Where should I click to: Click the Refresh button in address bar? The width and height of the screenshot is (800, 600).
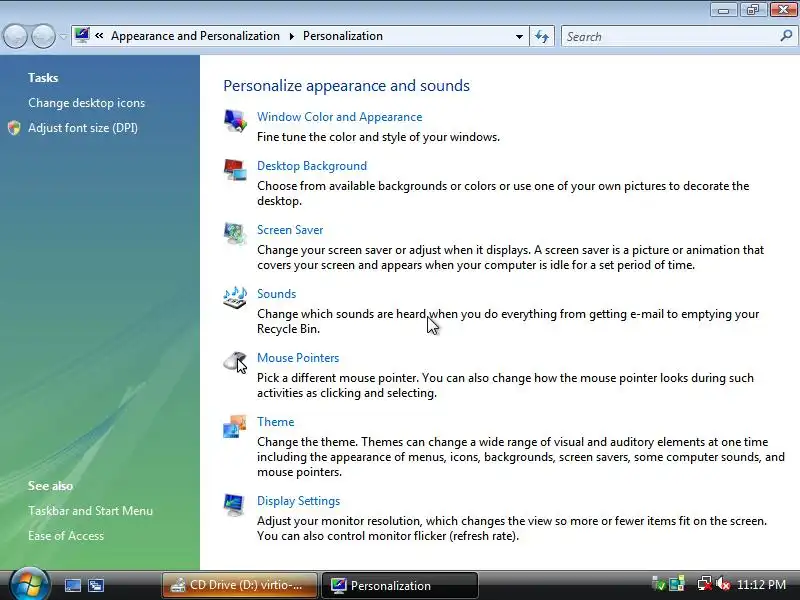(542, 36)
